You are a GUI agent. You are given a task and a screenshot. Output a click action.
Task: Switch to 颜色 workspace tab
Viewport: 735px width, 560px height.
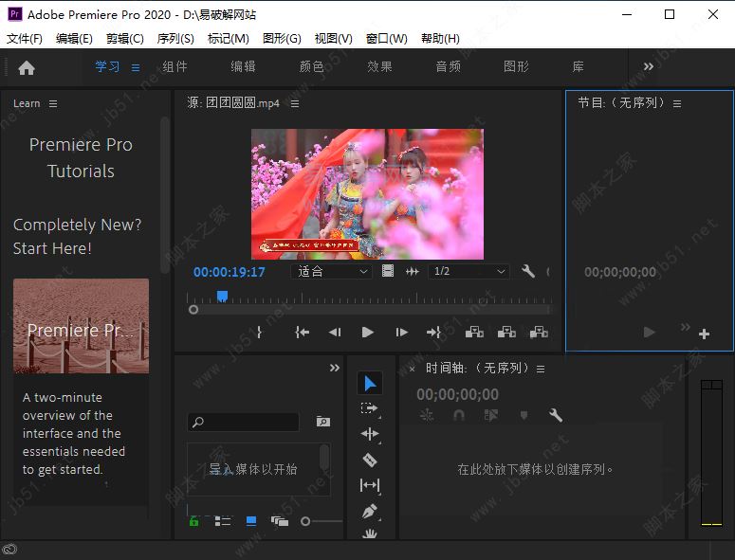[311, 66]
